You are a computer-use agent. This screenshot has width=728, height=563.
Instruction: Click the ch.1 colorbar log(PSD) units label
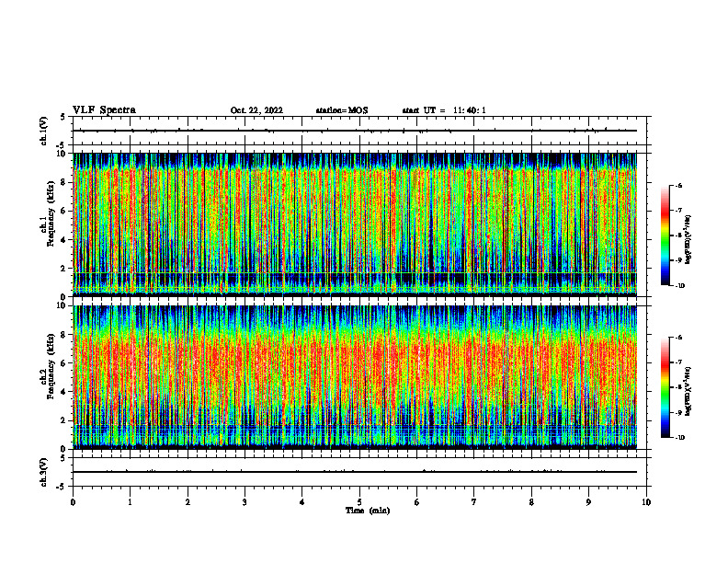pos(689,239)
